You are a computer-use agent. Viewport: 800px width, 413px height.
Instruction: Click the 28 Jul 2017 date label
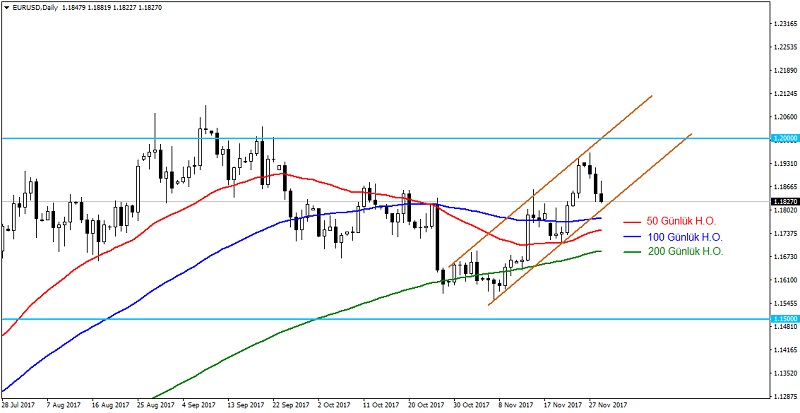pos(19,406)
